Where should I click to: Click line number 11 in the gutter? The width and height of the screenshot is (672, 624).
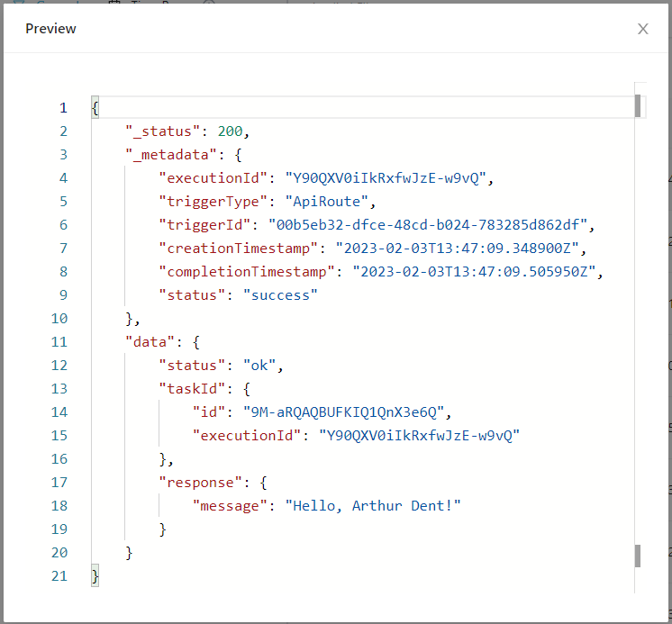[x=59, y=342]
